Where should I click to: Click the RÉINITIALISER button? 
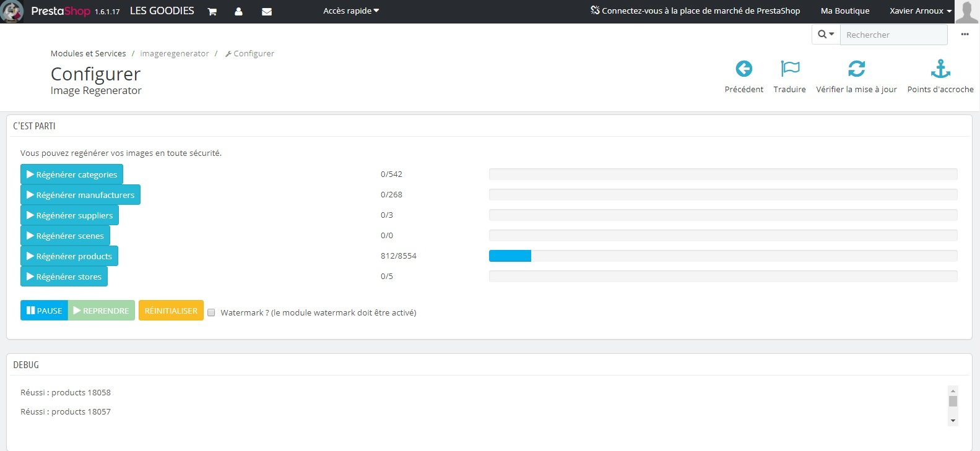(171, 311)
